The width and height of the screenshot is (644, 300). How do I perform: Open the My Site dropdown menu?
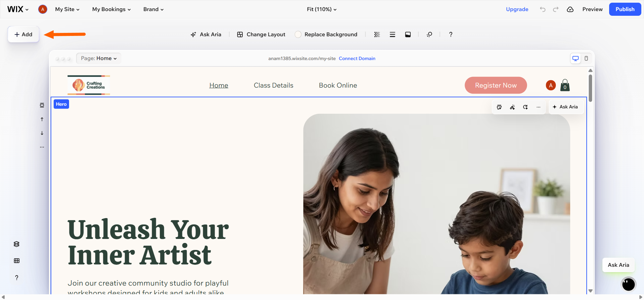tap(67, 9)
